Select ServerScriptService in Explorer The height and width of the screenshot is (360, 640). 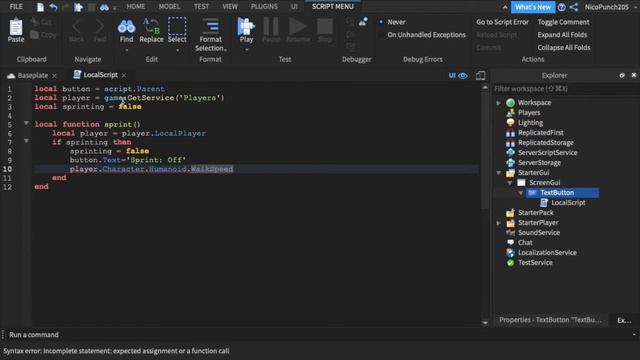pyautogui.click(x=547, y=153)
